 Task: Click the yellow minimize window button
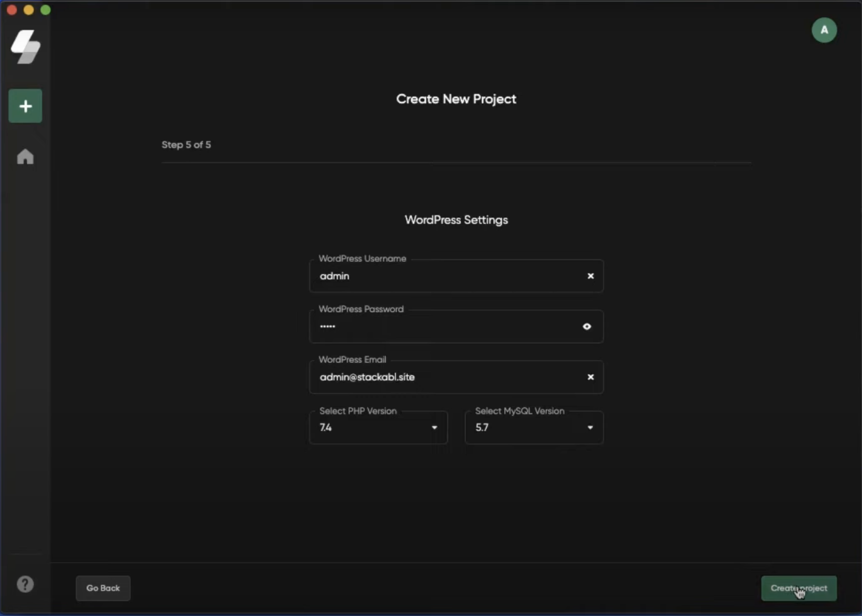(29, 10)
